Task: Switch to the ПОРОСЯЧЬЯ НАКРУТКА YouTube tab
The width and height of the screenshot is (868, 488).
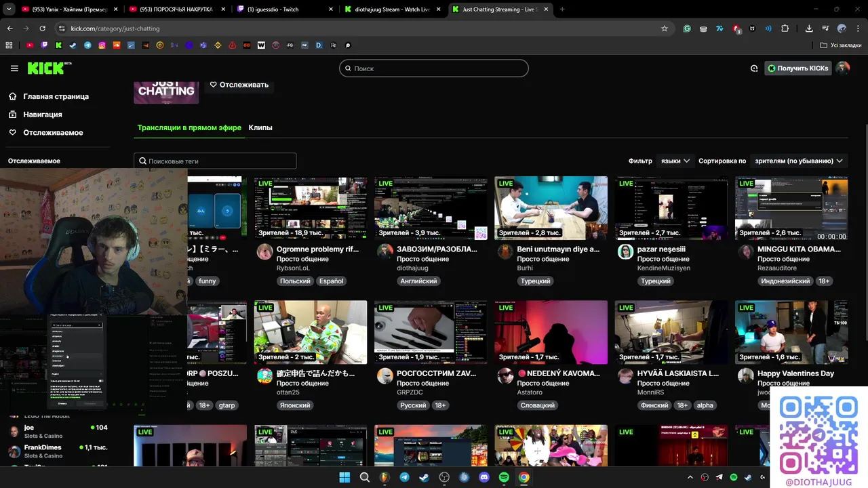Action: point(176,9)
